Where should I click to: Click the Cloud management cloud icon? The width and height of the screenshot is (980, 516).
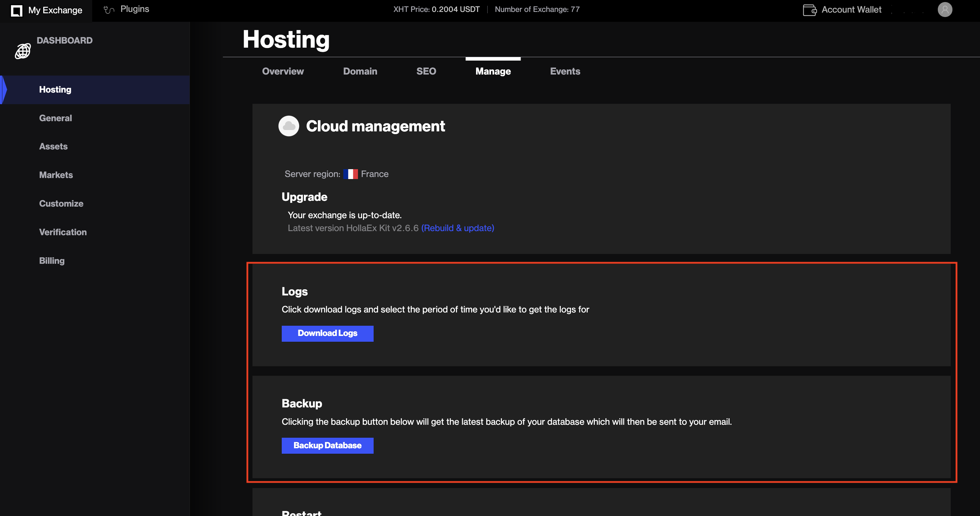(289, 126)
